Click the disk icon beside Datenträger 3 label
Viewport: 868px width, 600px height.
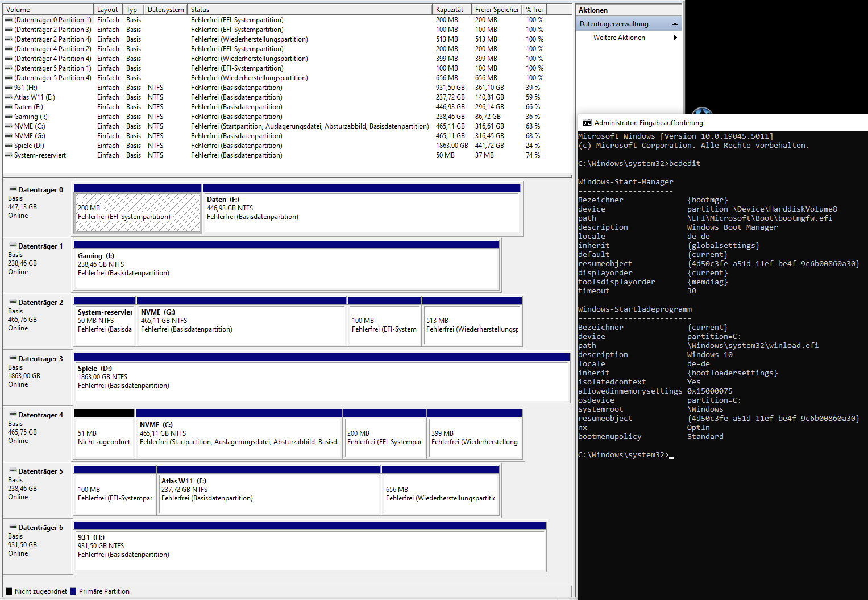pyautogui.click(x=13, y=358)
